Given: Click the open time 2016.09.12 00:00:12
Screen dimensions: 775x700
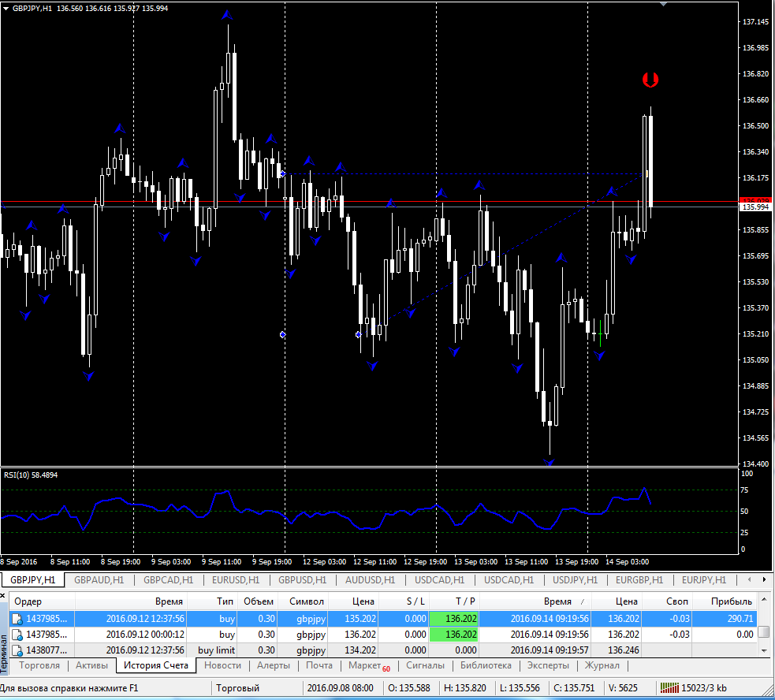Looking at the screenshot, I should tap(145, 635).
